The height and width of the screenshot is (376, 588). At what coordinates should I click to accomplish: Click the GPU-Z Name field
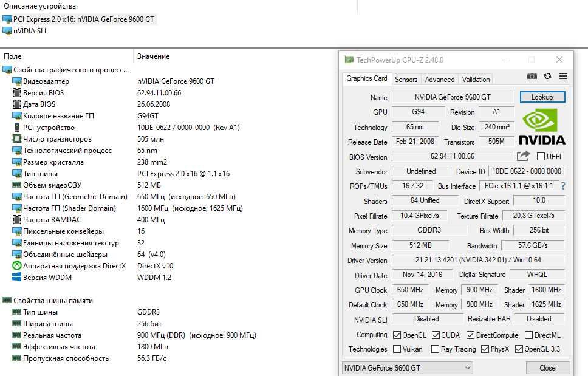[x=453, y=97]
